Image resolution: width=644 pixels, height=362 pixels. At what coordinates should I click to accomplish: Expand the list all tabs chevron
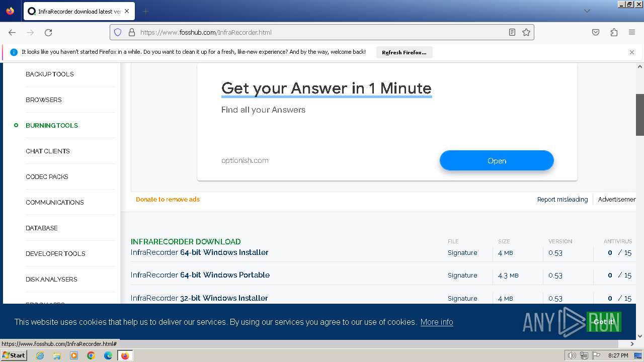[587, 11]
